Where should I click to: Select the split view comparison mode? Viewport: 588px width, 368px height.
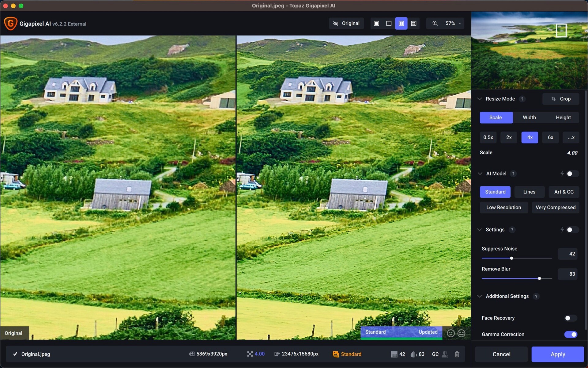389,23
